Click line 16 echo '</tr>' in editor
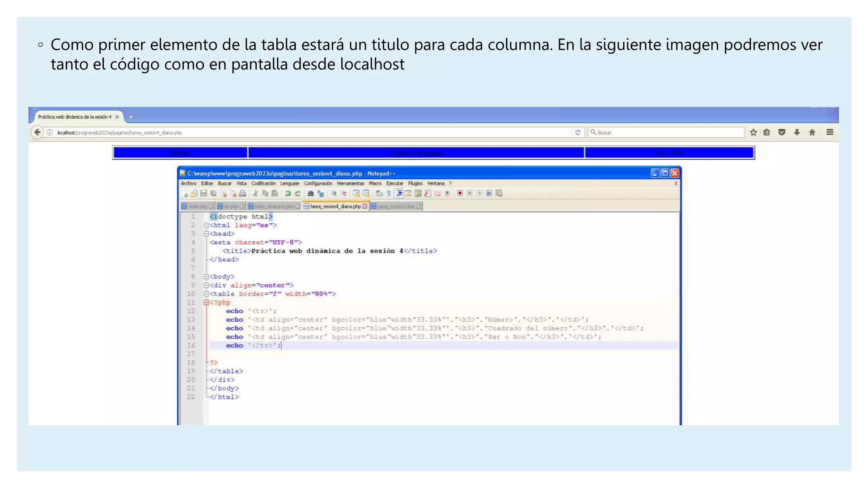This screenshot has height=488, width=868. tap(253, 346)
